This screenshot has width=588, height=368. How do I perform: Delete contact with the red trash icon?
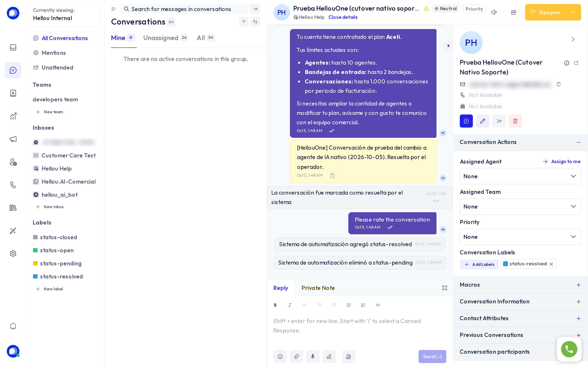pyautogui.click(x=515, y=121)
